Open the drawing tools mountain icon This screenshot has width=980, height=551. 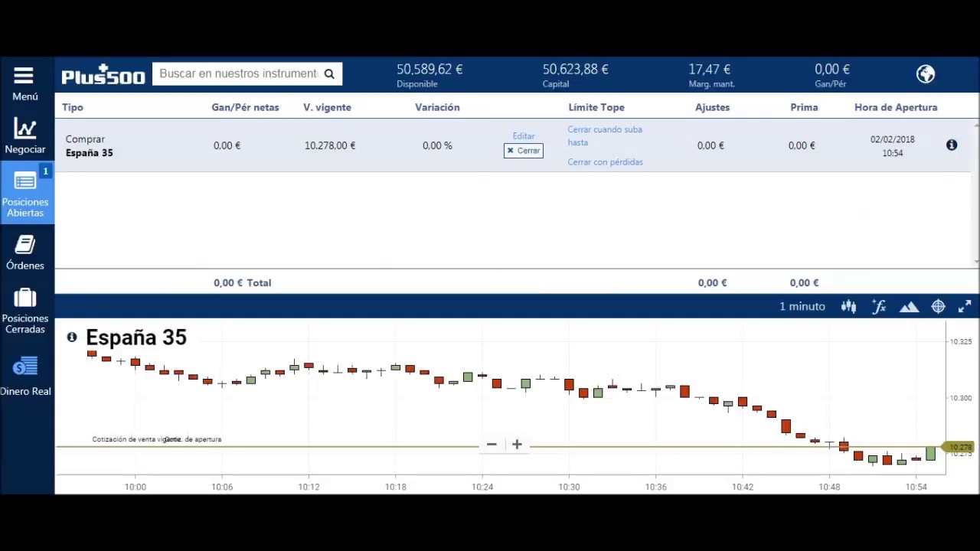point(909,307)
